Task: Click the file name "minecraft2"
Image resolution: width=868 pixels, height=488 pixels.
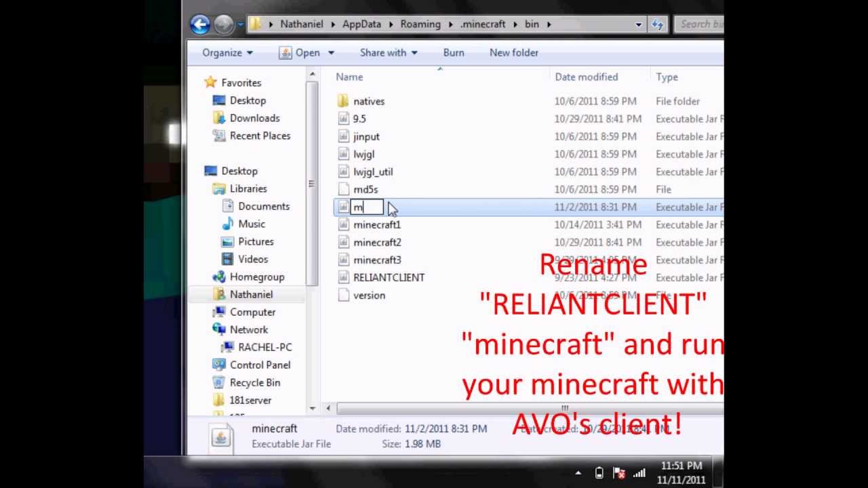Action: click(377, 242)
